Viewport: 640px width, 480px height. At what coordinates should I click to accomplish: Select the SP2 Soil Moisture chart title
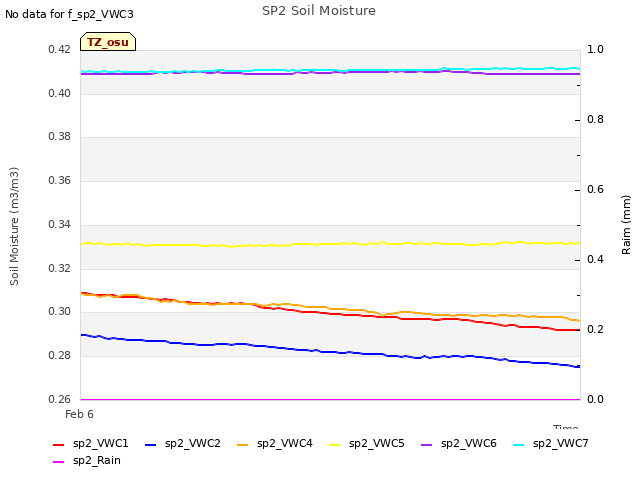coord(319,11)
